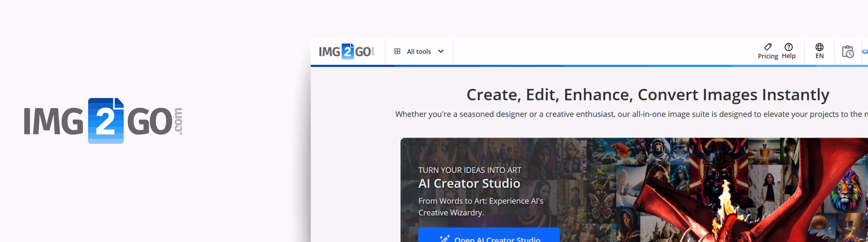Select the EN language label
Viewport: 868px width, 242px height.
point(819,56)
